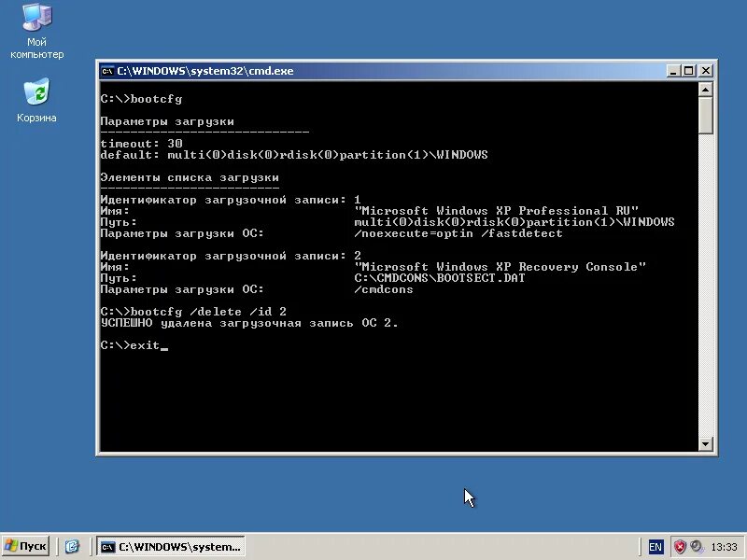Viewport: 747px width, 560px height.
Task: Click the '/cmdcons' parameter text
Action: (384, 289)
